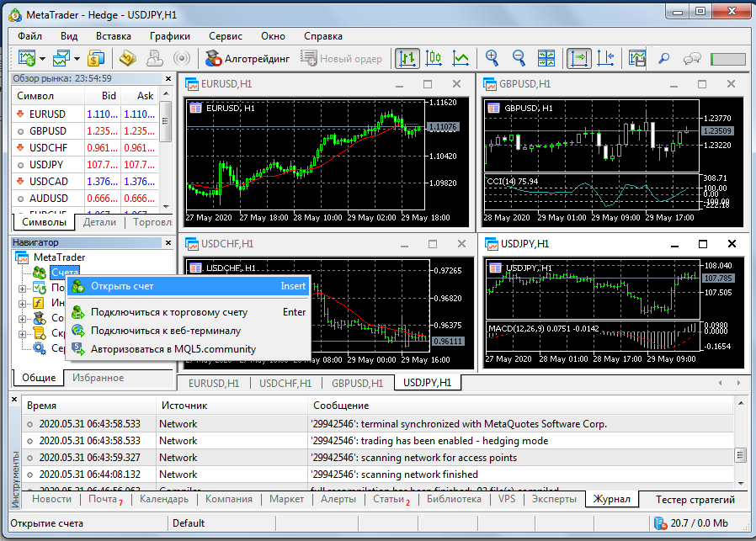Click the New Order button
Image resolution: width=756 pixels, height=541 pixels.
(341, 58)
